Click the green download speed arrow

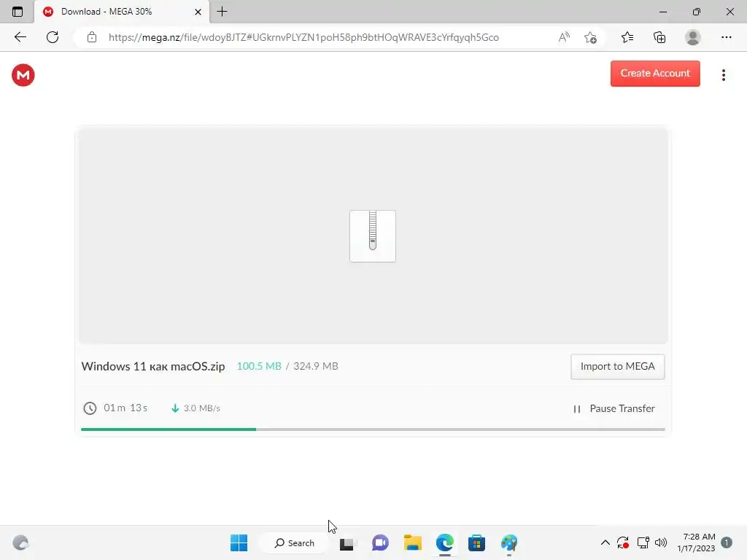coord(175,408)
